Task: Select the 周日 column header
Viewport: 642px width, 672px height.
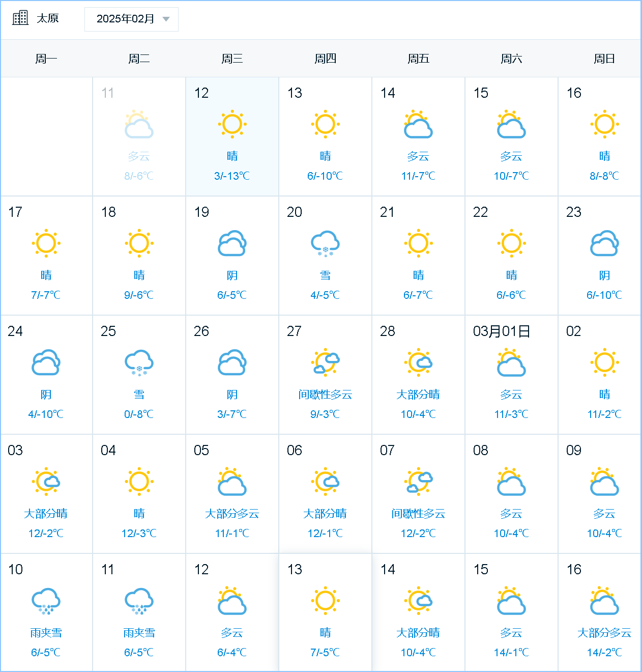Action: point(604,59)
